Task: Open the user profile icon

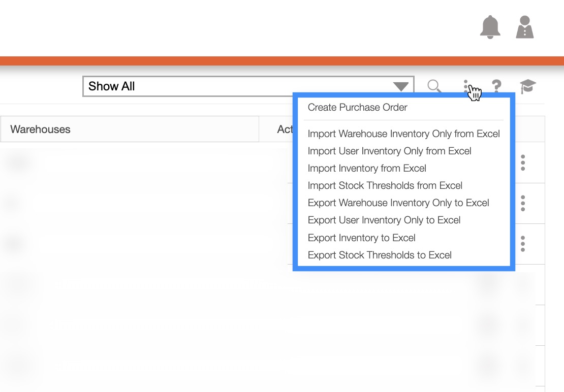Action: click(x=525, y=27)
